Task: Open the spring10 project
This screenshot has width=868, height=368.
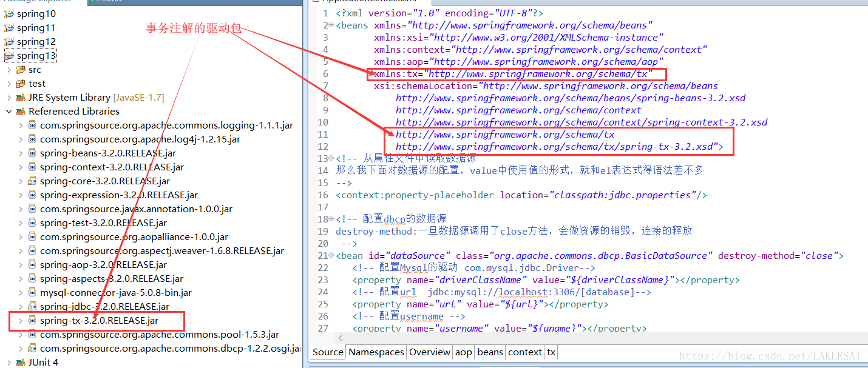Action: [36, 14]
